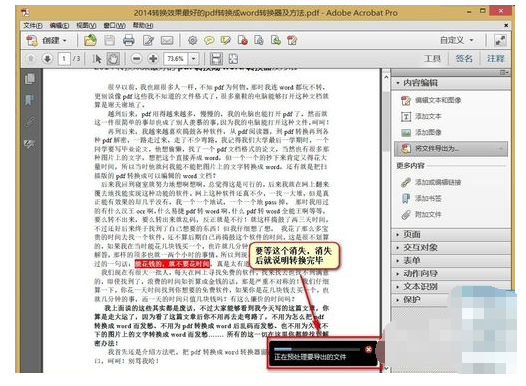Screen dimensions: 526x386
Task: Click 添加文本 add text option
Action: tap(421, 116)
